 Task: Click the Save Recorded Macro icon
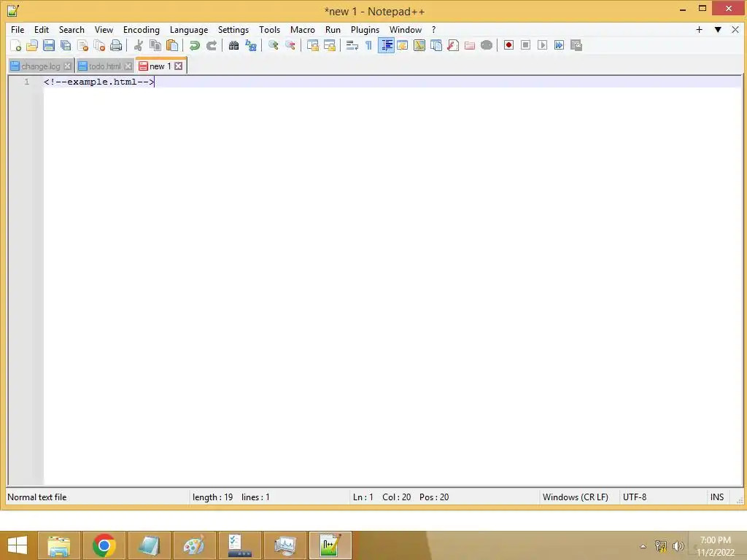click(576, 45)
